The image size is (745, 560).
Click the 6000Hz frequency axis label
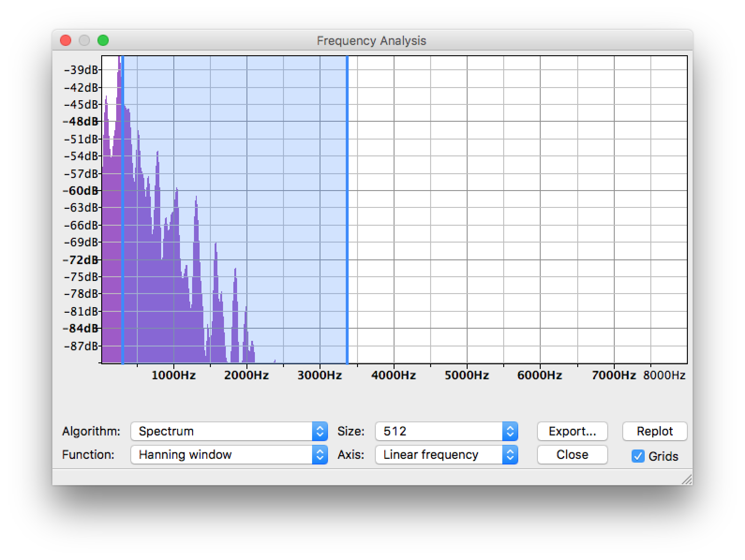point(540,376)
